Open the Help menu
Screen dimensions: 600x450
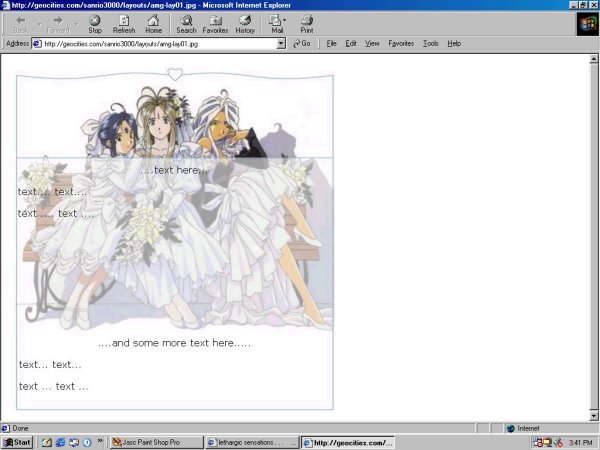coord(454,44)
